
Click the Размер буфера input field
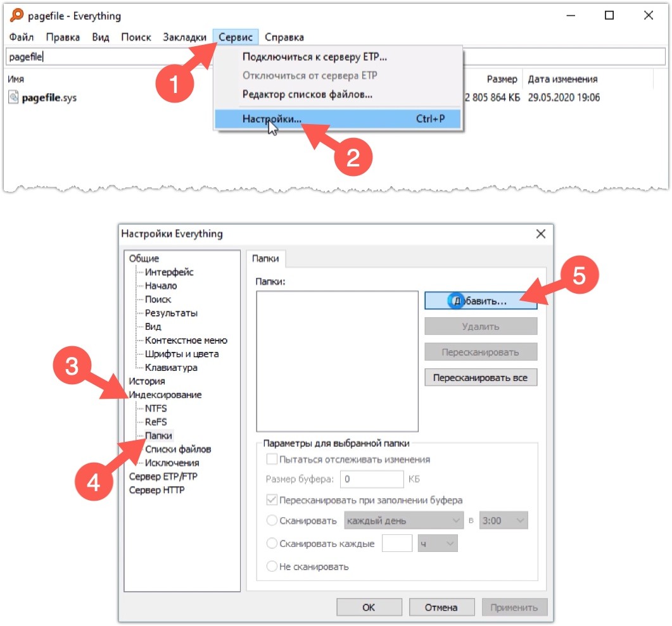pyautogui.click(x=372, y=479)
